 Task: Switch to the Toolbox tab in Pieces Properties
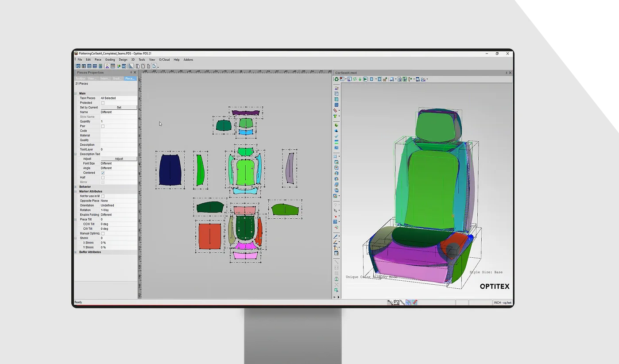(80, 78)
